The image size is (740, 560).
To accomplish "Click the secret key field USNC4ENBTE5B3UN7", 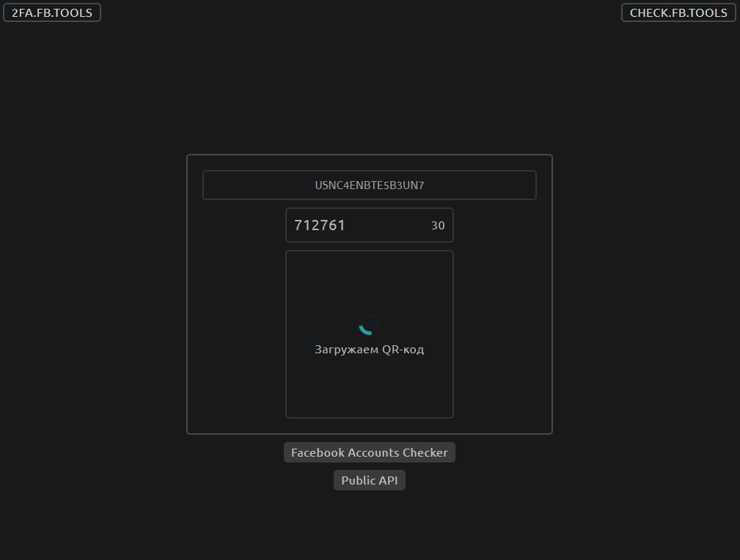I will [x=370, y=185].
